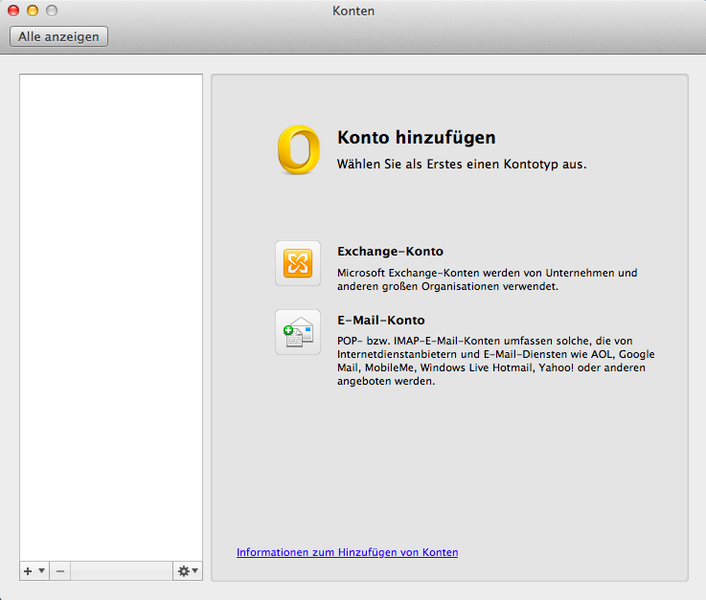
Task: Click the Microsoft Exchange-Konten description text
Action: click(x=487, y=280)
